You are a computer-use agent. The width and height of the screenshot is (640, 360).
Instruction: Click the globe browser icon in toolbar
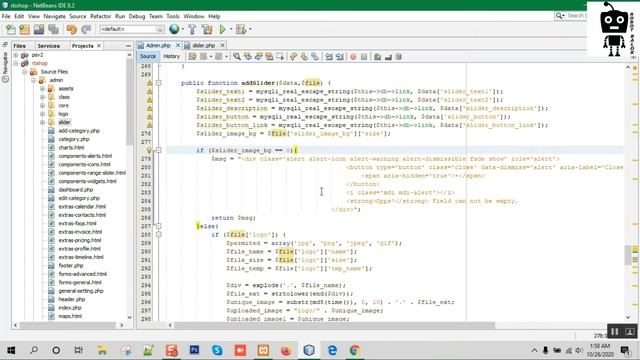pos(174,29)
